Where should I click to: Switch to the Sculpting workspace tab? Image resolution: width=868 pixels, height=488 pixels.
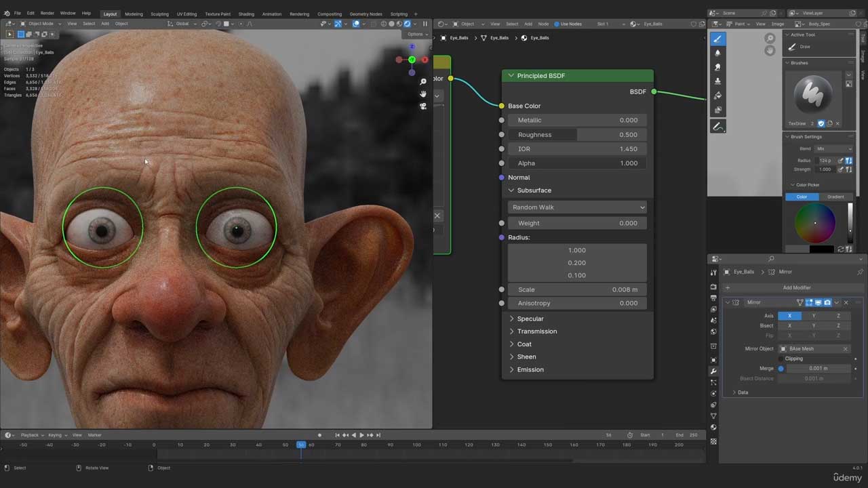pos(159,14)
